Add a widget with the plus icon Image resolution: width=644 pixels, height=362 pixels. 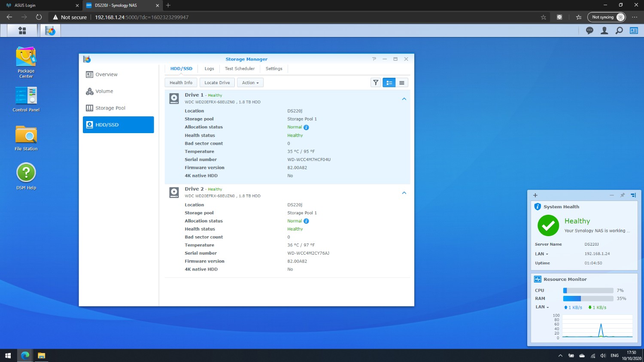[535, 195]
